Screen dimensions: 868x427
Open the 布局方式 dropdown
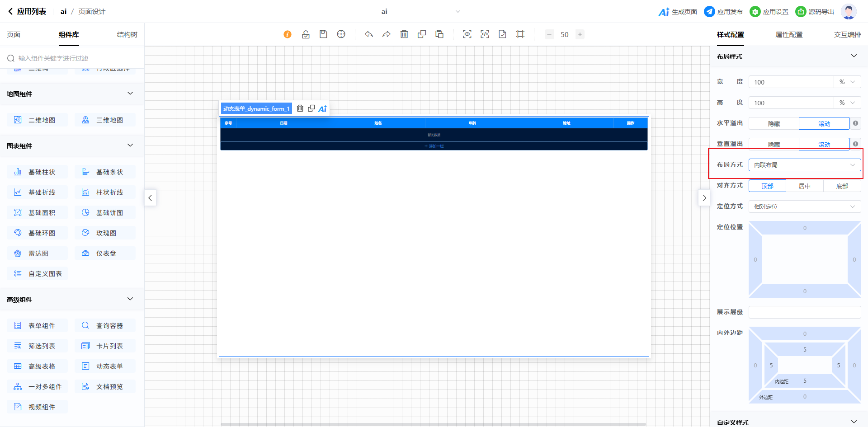pos(804,165)
